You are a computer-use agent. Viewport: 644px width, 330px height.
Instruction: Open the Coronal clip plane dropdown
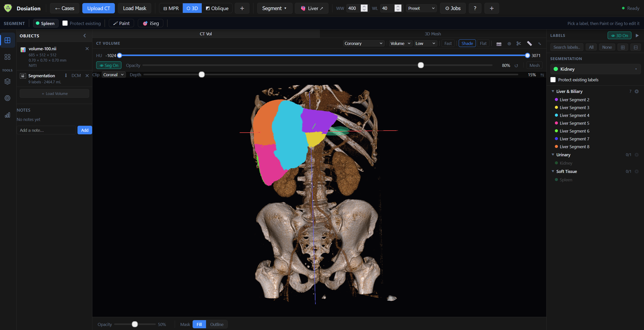[x=114, y=75]
